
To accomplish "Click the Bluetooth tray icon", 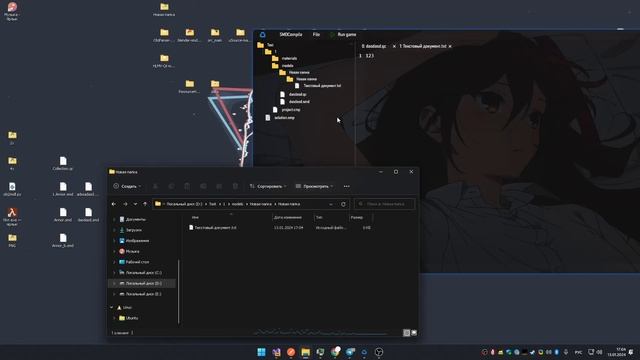I will coord(557,352).
